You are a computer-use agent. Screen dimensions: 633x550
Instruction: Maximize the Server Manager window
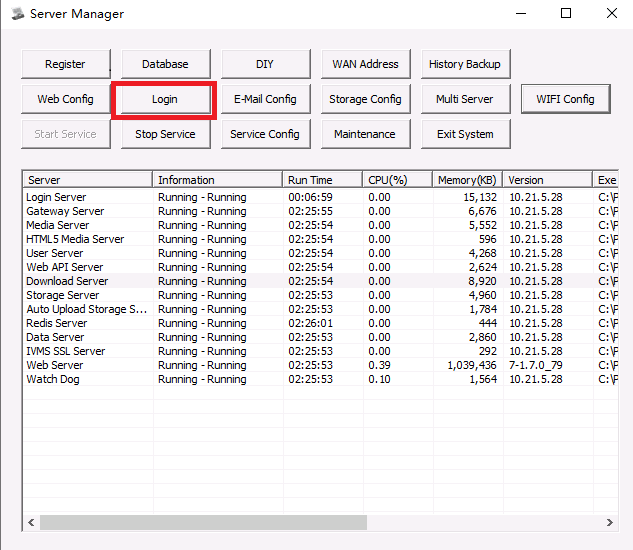(x=566, y=13)
